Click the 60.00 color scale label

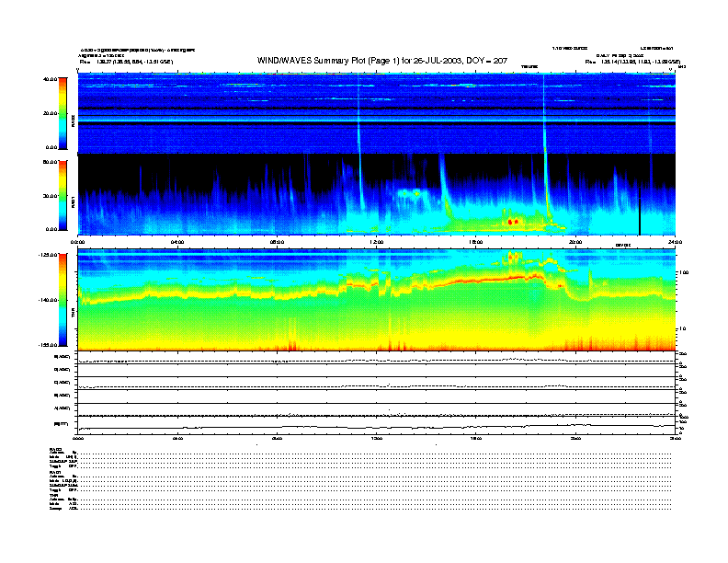[50, 162]
